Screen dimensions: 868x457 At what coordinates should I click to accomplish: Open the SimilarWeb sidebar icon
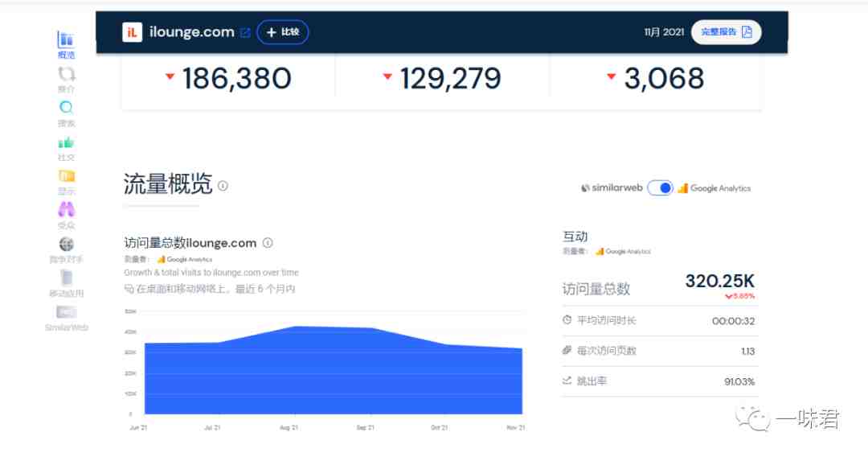coord(67,312)
